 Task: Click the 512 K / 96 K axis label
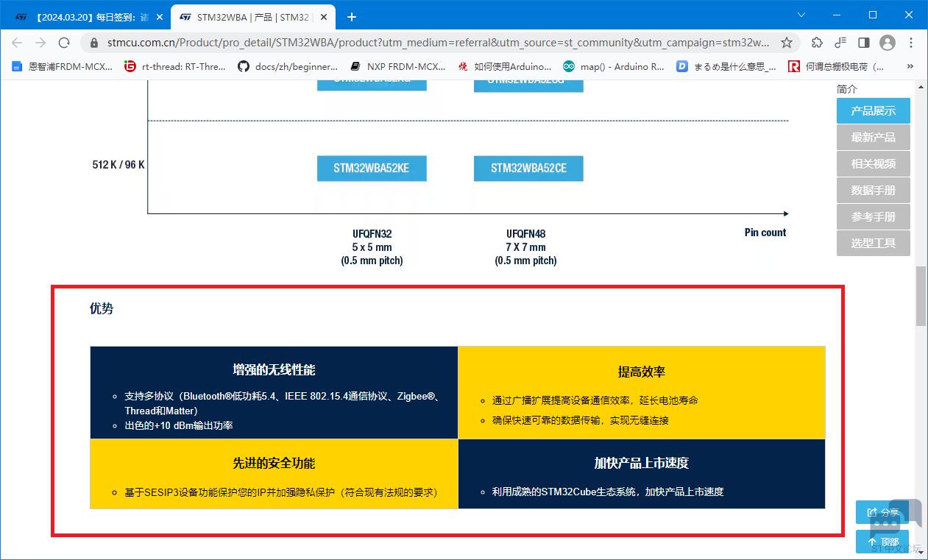(x=118, y=165)
